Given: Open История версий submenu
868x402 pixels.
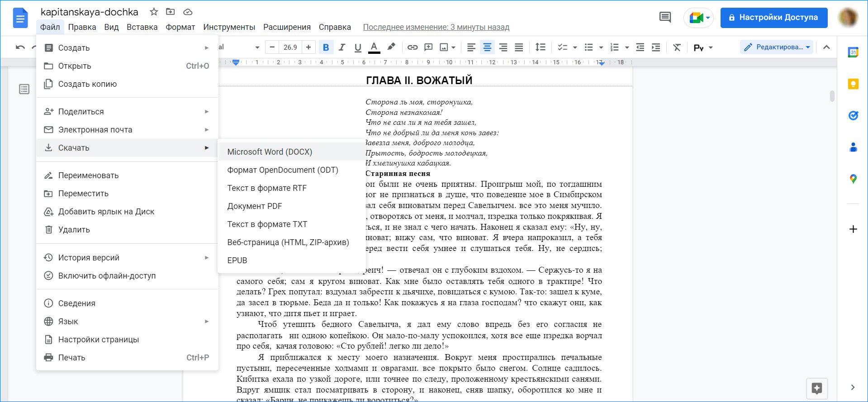Looking at the screenshot, I should (x=127, y=258).
